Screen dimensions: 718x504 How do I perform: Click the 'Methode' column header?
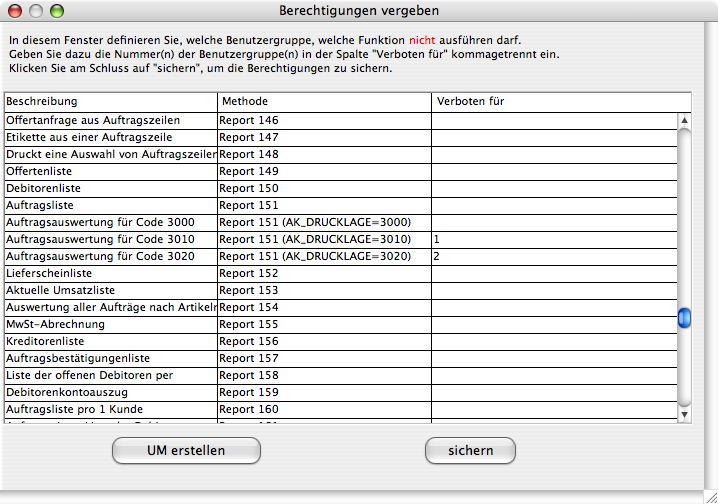pos(324,102)
